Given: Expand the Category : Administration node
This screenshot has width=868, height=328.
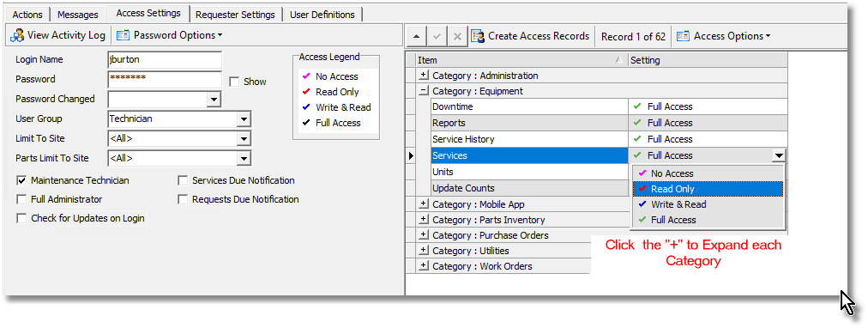Looking at the screenshot, I should click(424, 76).
